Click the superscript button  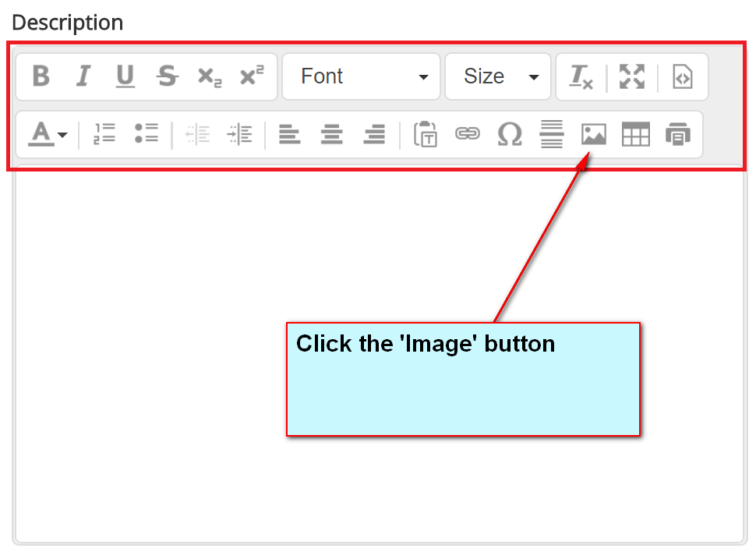tap(252, 76)
